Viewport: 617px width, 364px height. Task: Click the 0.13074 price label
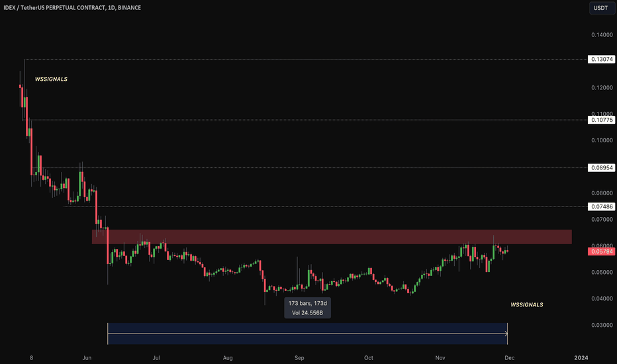[601, 60]
